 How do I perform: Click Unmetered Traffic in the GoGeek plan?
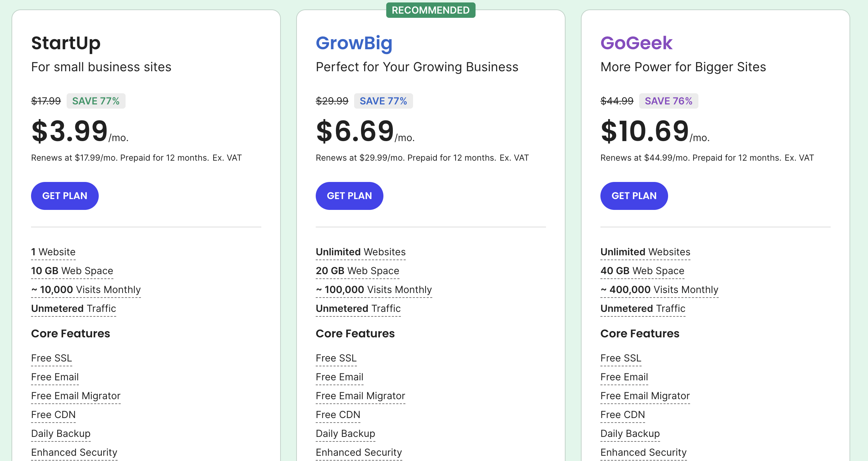(x=643, y=308)
